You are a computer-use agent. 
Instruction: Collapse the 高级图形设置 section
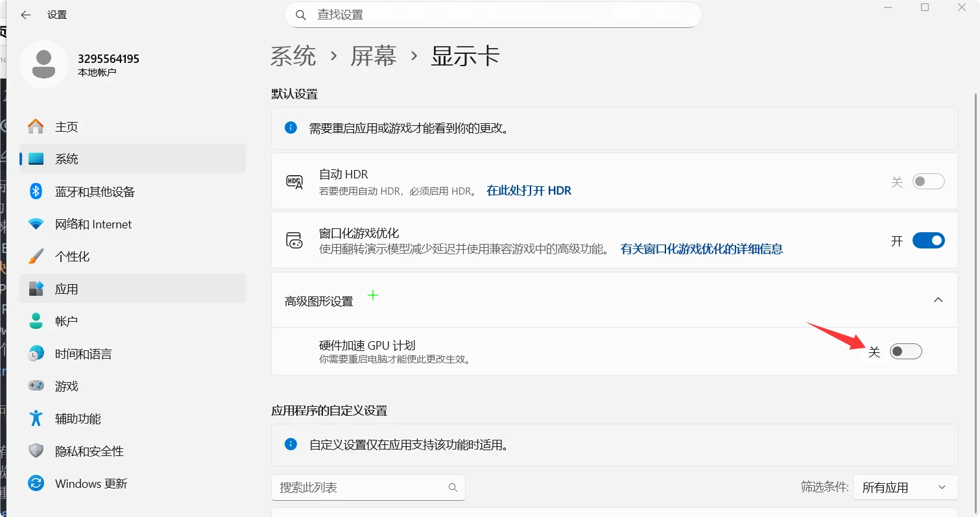[x=938, y=300]
